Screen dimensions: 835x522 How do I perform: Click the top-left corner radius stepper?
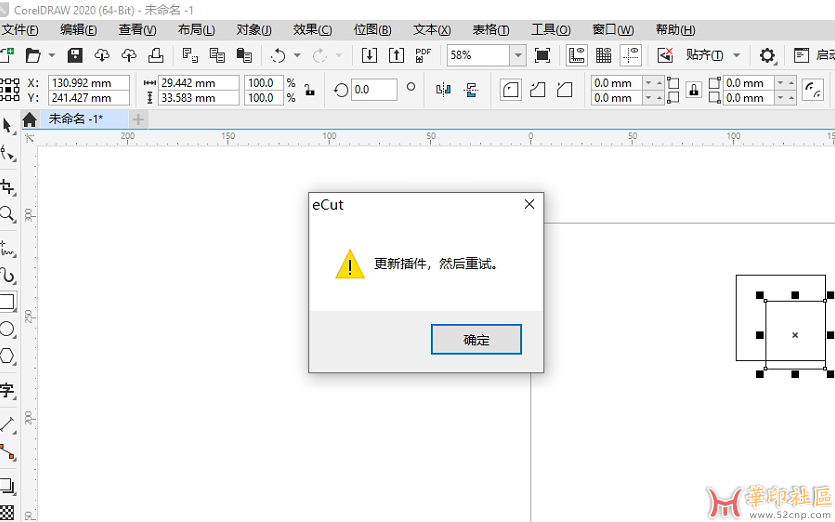tap(654, 83)
